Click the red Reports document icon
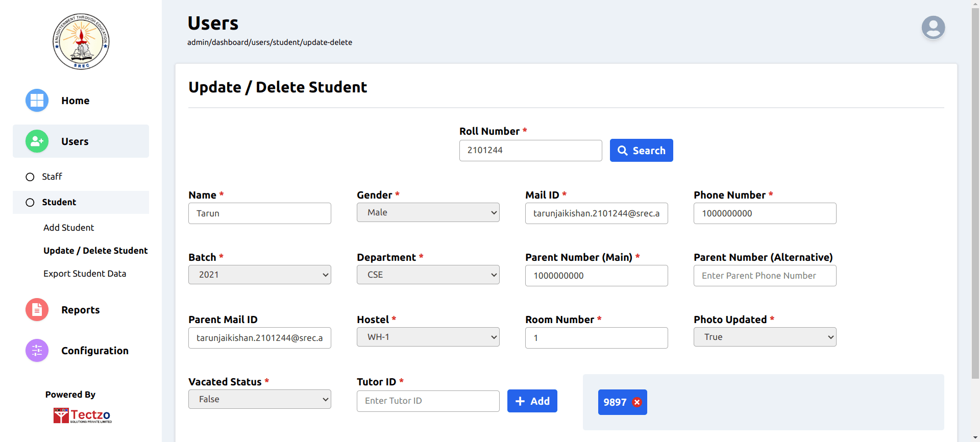The width and height of the screenshot is (980, 442). 37,310
